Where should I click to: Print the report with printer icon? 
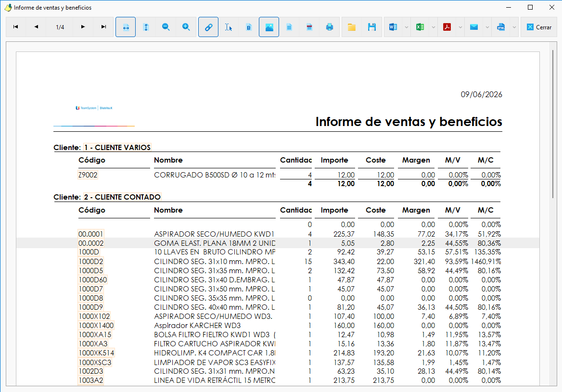tap(330, 27)
